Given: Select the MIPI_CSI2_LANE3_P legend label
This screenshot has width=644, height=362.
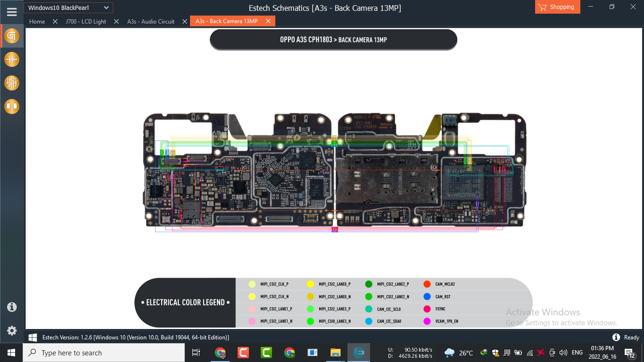Looking at the screenshot, I should pyautogui.click(x=335, y=309).
